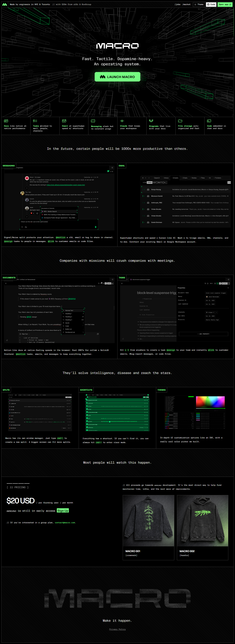
Task: Switch to the Notes tab
Action: [x=193, y=178]
